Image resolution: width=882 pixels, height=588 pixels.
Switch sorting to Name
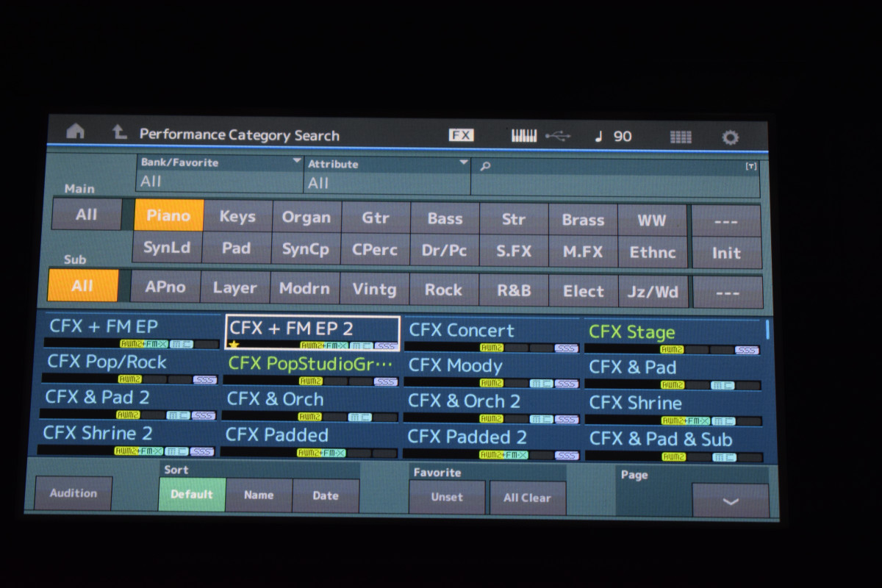[259, 495]
